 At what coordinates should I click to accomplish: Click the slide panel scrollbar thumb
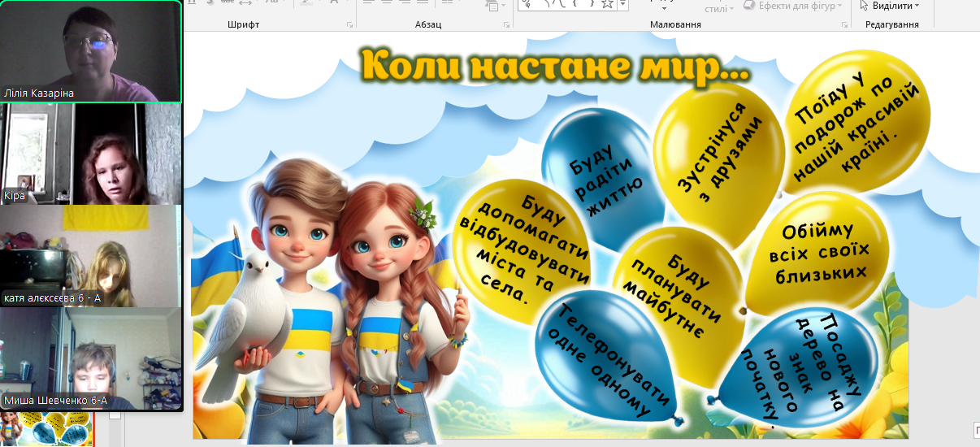(x=115, y=414)
